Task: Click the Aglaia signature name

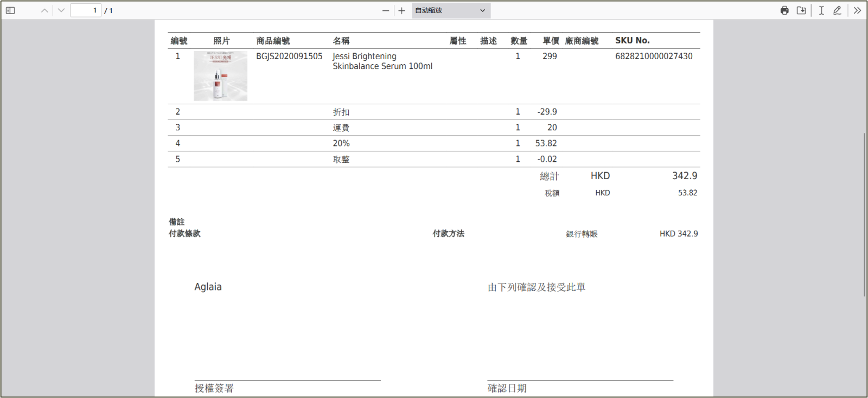Action: (208, 287)
